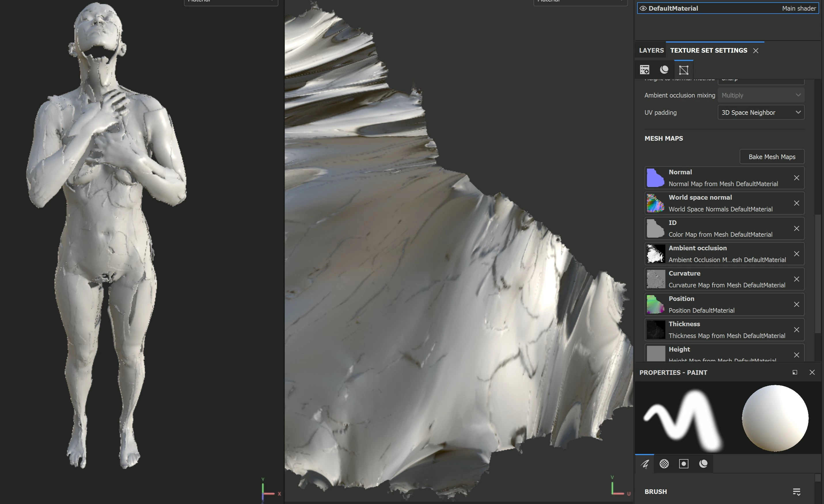Open the 3D viewport Material channel dropdown
The height and width of the screenshot is (504, 824).
point(231,2)
